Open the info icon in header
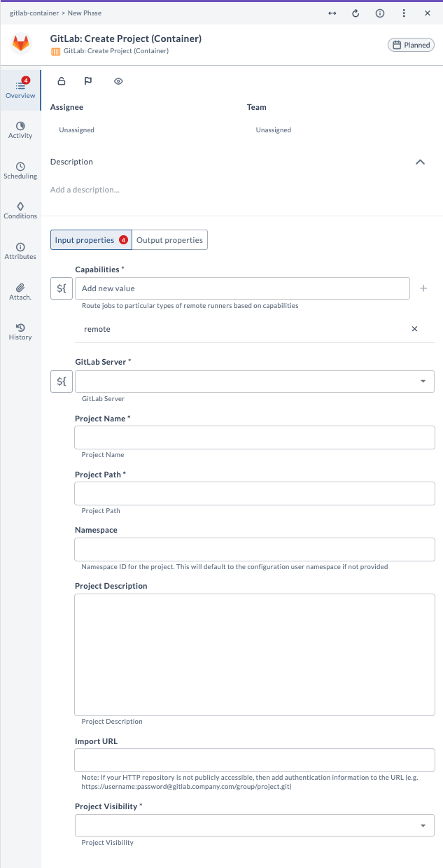This screenshot has height=868, width=443. coord(380,13)
